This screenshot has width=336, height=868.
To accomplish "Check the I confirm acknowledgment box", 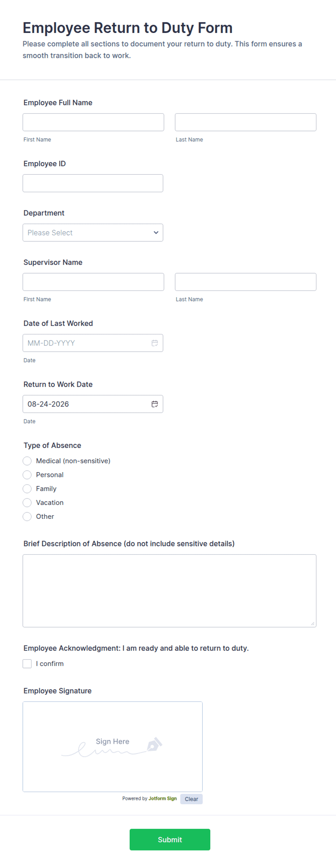I will click(x=27, y=664).
